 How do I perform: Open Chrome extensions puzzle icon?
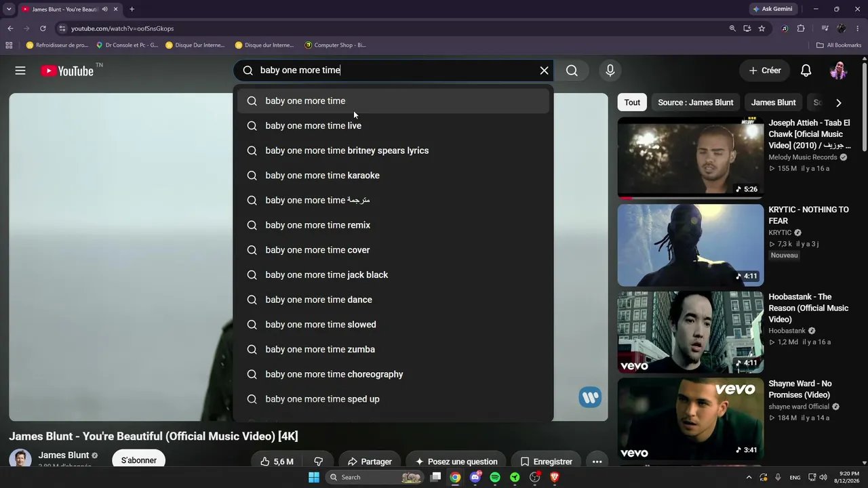pyautogui.click(x=801, y=28)
